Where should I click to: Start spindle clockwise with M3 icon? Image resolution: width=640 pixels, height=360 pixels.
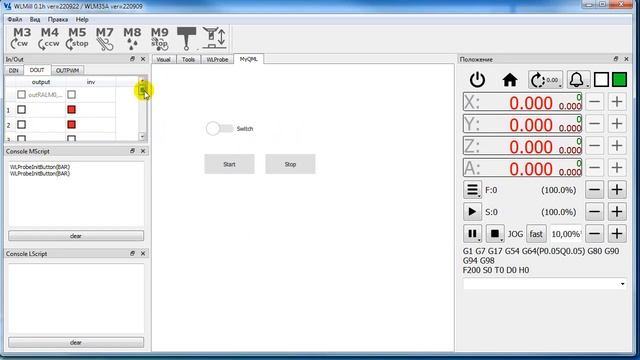click(x=21, y=38)
